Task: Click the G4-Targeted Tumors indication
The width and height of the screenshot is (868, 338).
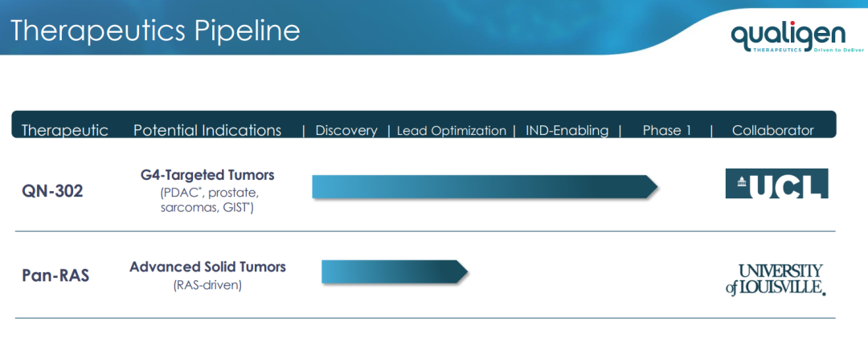Action: (207, 175)
